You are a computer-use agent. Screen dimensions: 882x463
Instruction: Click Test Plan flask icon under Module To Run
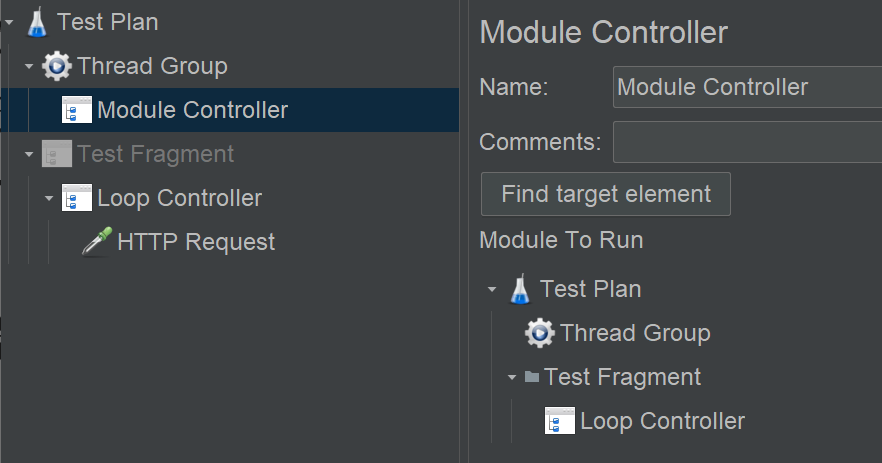(520, 289)
